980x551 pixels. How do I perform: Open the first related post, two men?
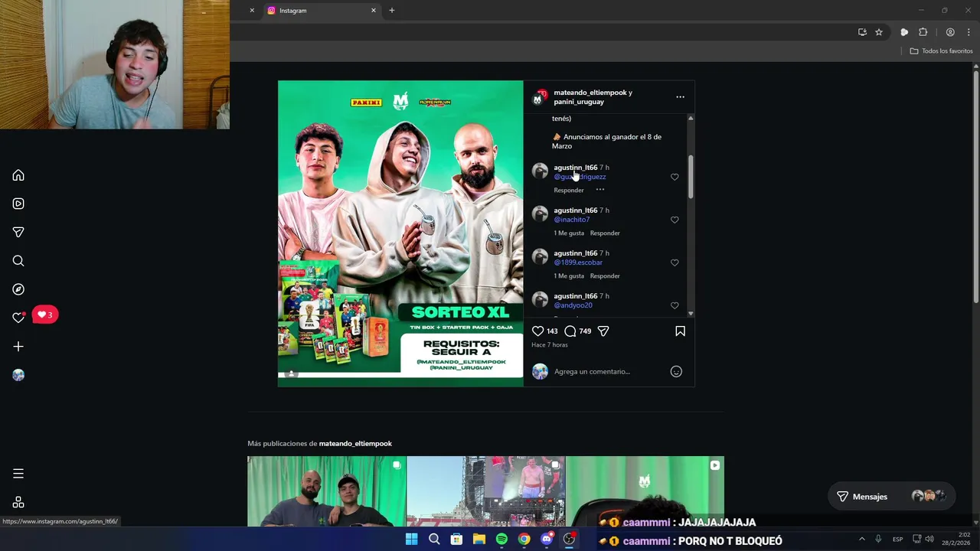[326, 491]
